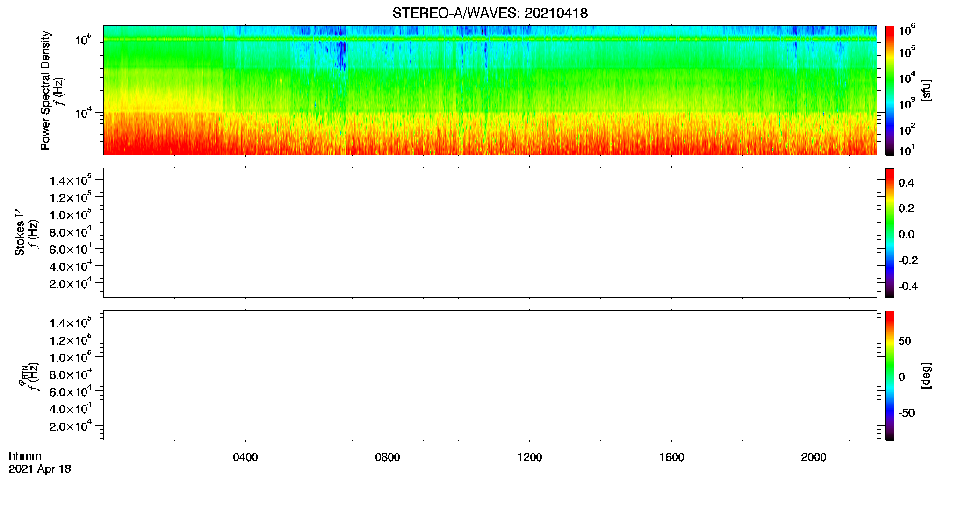This screenshot has width=980, height=505.
Task: Click the empty phi RTN plot panel
Action: [x=490, y=375]
